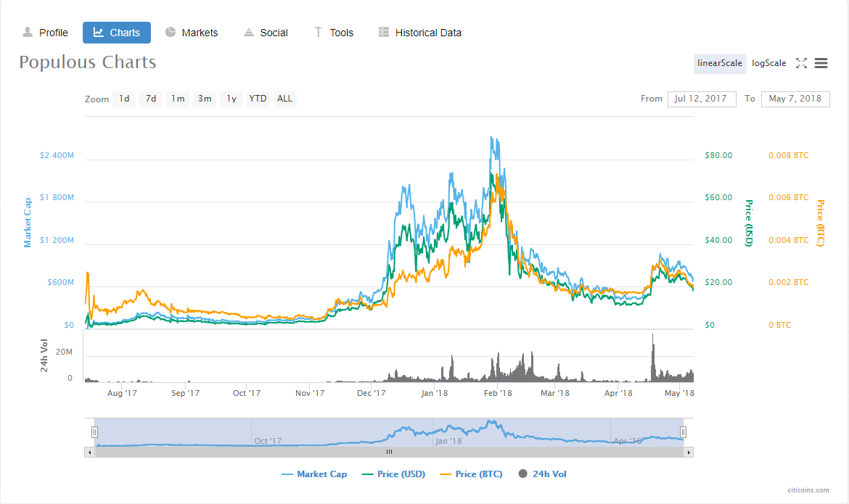Click the 24h Vol legend dot icon
This screenshot has width=849, height=504.
[x=522, y=474]
